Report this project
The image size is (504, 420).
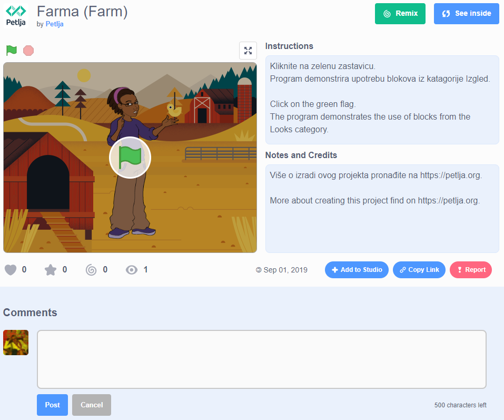pos(471,270)
